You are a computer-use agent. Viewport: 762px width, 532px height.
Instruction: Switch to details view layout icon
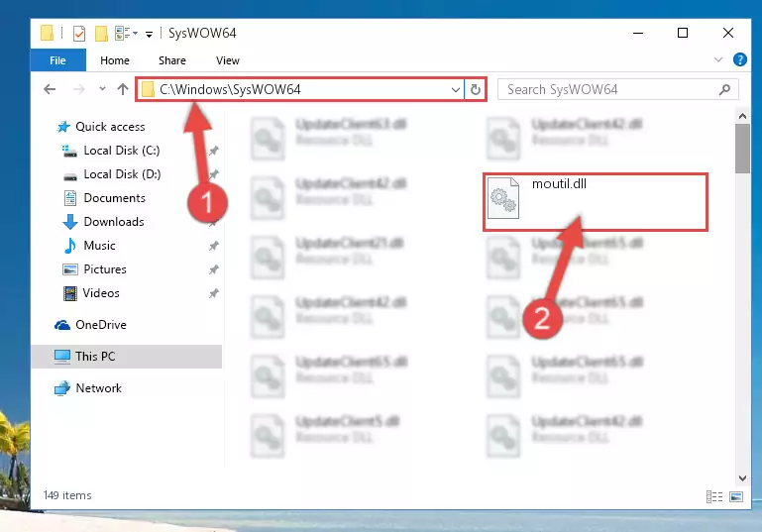(713, 496)
